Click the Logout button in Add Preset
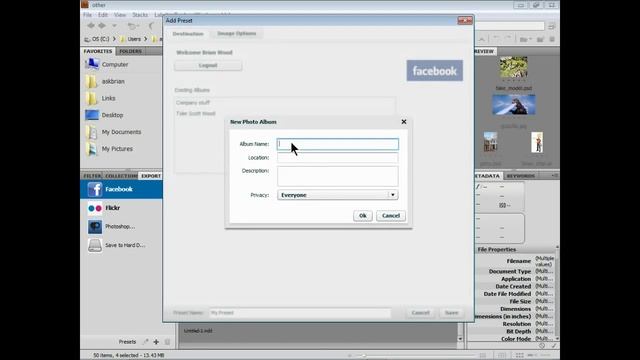The width and height of the screenshot is (640, 360). [x=208, y=65]
